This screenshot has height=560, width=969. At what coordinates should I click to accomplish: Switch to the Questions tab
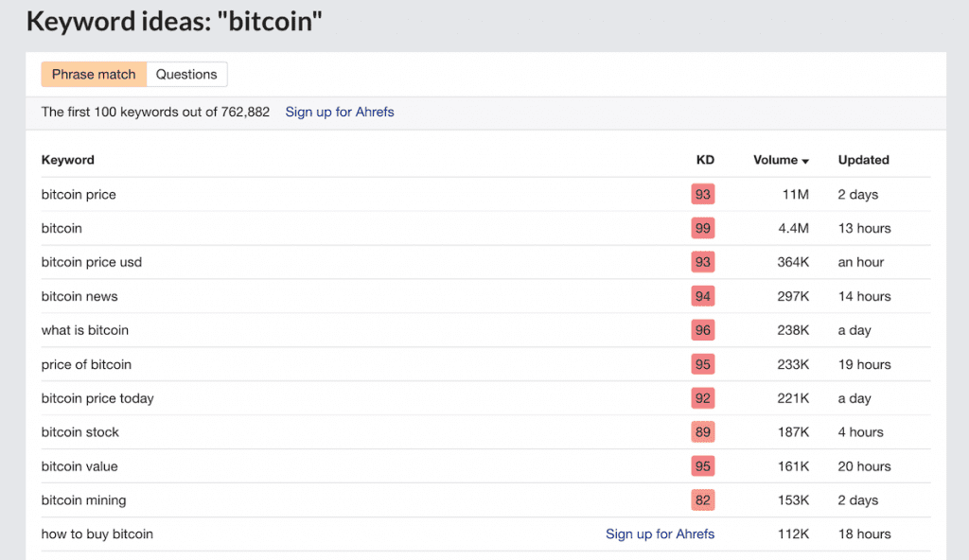[x=186, y=74]
